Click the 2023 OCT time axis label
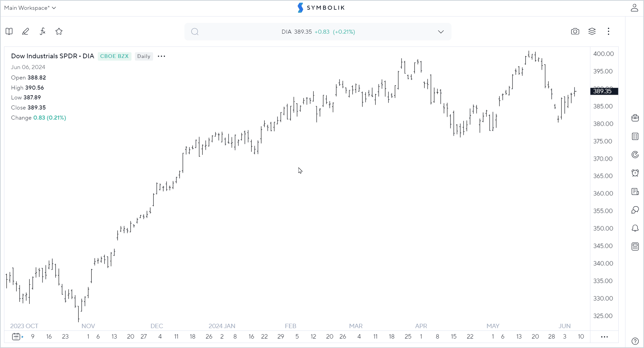 pyautogui.click(x=24, y=326)
